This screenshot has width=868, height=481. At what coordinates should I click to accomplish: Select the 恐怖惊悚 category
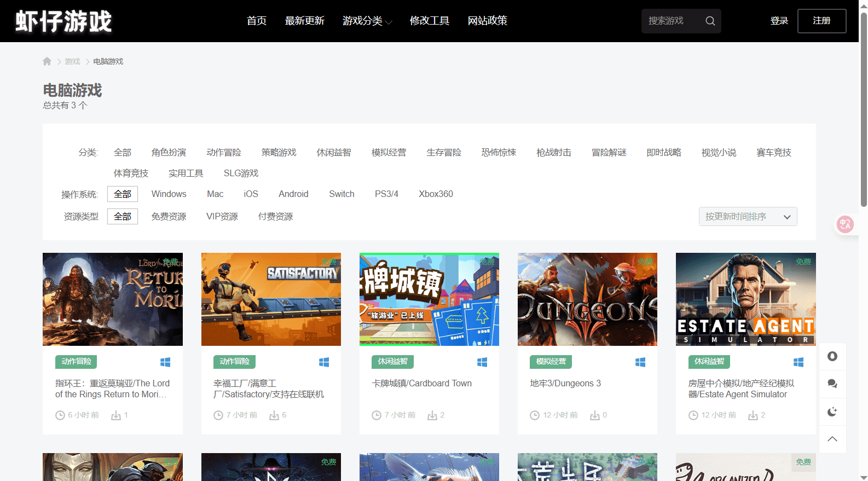click(x=499, y=153)
